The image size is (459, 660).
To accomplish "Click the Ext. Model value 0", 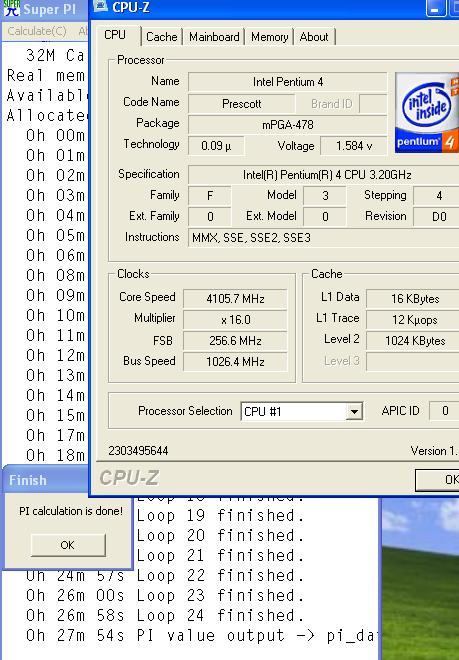I will click(x=325, y=216).
